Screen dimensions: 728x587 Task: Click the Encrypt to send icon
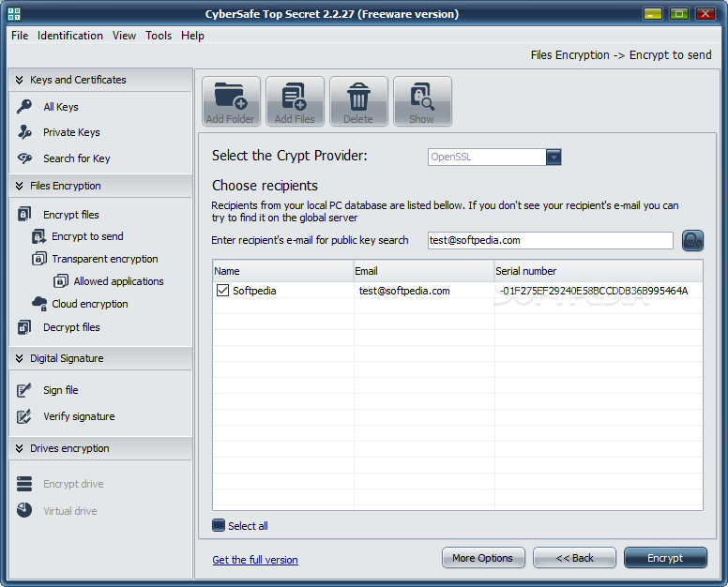click(38, 236)
